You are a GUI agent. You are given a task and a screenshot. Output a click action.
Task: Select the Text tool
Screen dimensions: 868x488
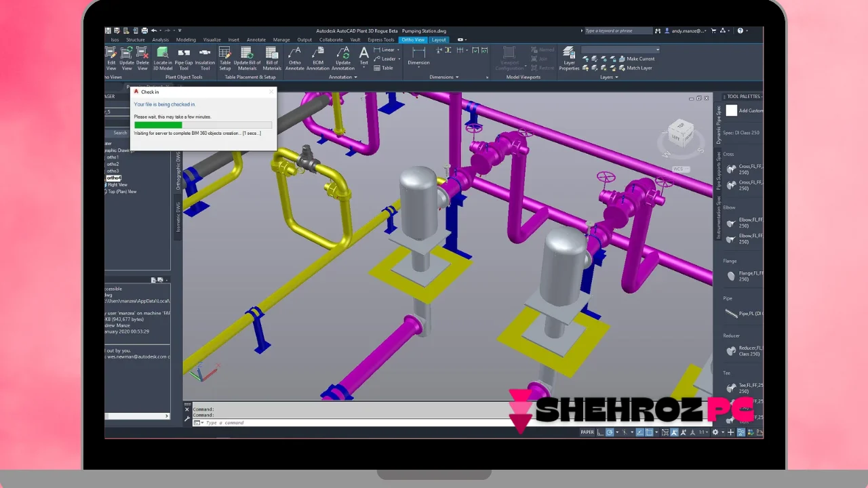[364, 56]
